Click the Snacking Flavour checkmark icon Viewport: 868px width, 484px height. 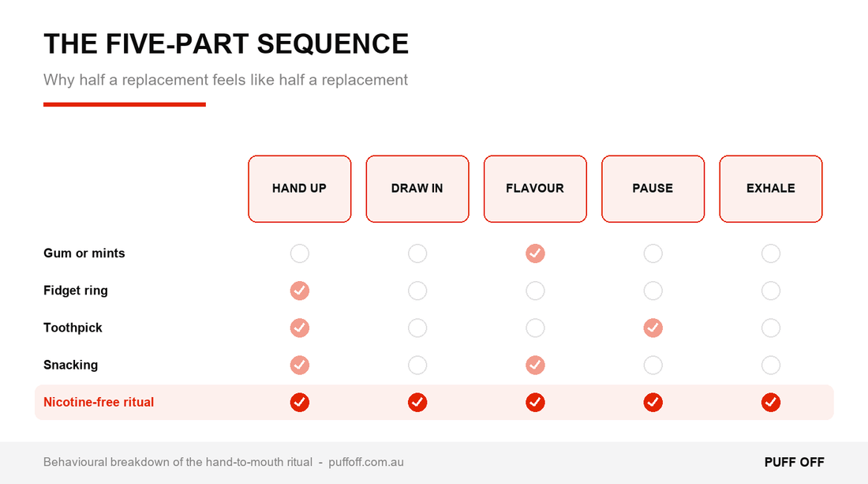(x=535, y=365)
